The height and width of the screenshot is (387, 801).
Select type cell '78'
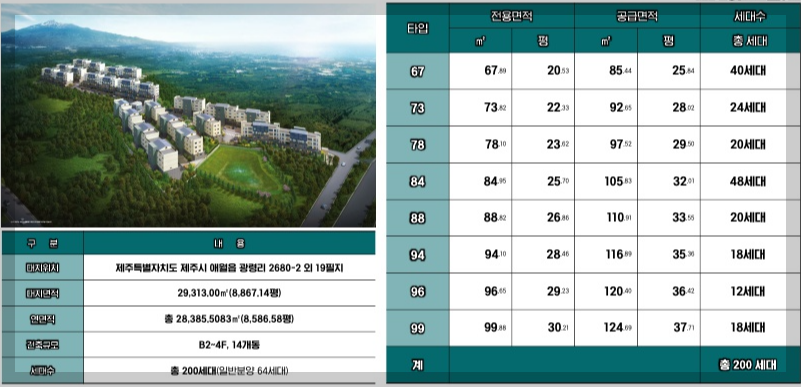[x=417, y=145]
